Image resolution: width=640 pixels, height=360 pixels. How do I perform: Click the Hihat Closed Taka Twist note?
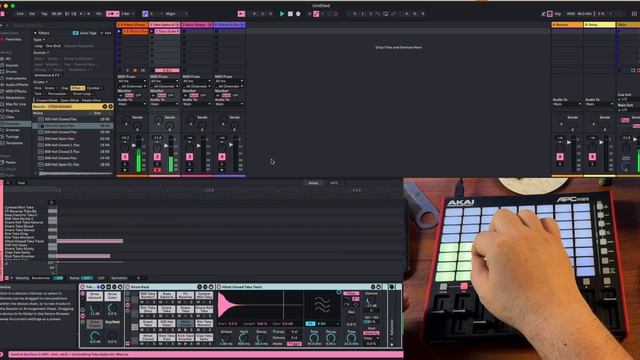90,241
